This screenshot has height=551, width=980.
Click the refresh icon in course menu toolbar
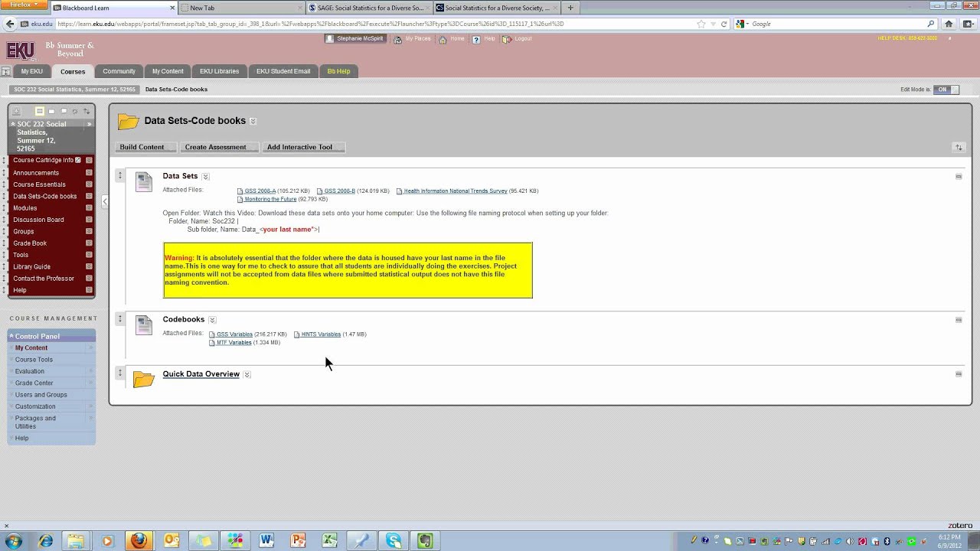point(75,112)
